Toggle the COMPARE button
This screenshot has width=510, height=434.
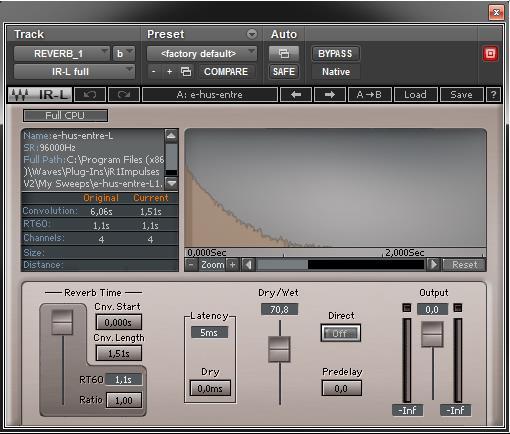click(x=226, y=72)
